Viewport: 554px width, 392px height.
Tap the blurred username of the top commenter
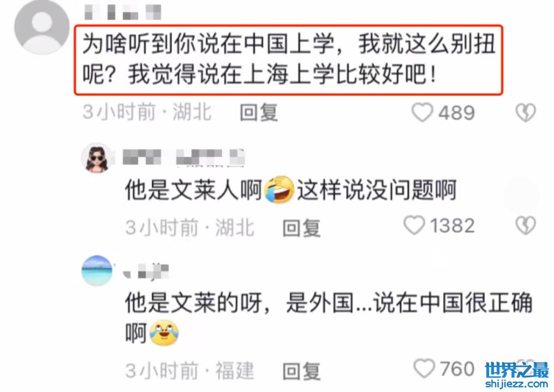pyautogui.click(x=123, y=12)
